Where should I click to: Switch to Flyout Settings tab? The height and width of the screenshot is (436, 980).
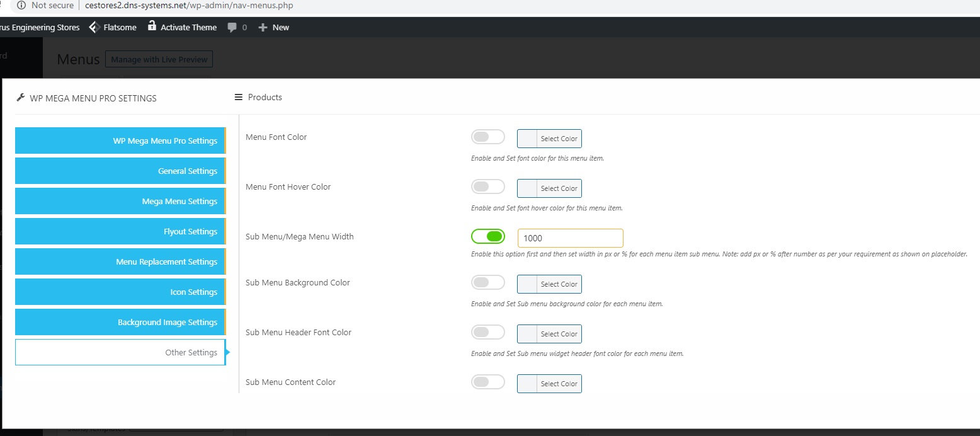(x=120, y=231)
